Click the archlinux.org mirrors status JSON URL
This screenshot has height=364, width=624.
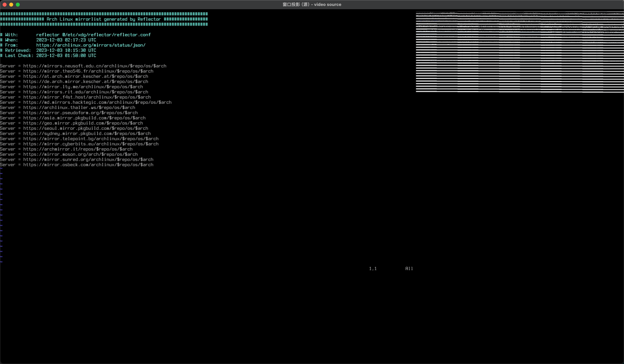[x=91, y=45]
